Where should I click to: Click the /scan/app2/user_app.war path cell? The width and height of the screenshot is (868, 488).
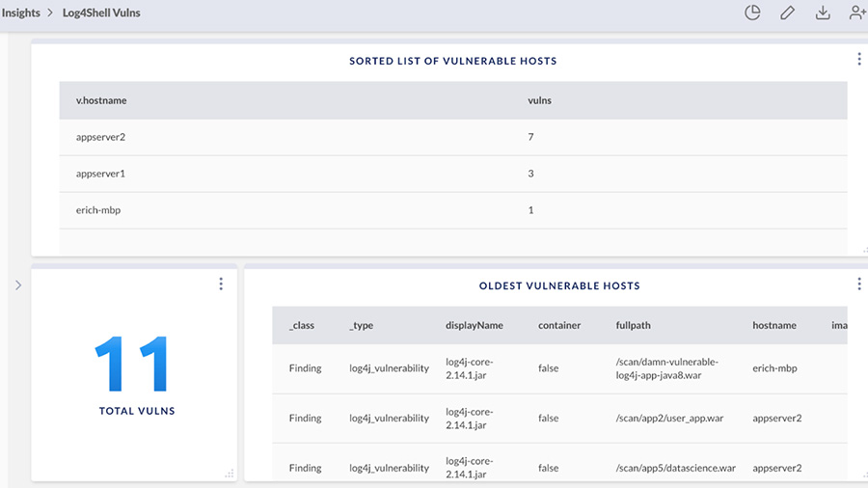(x=667, y=419)
